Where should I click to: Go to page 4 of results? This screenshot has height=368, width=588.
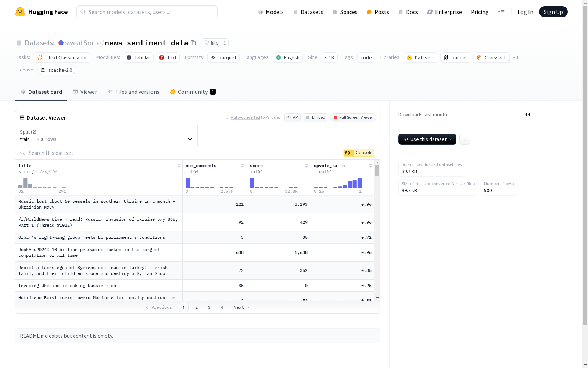point(222,307)
